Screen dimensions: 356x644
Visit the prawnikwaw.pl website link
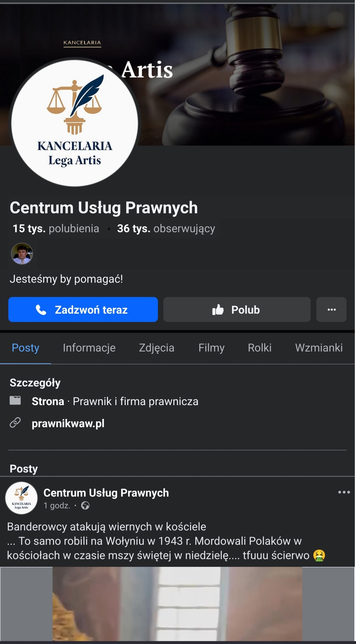(x=68, y=424)
